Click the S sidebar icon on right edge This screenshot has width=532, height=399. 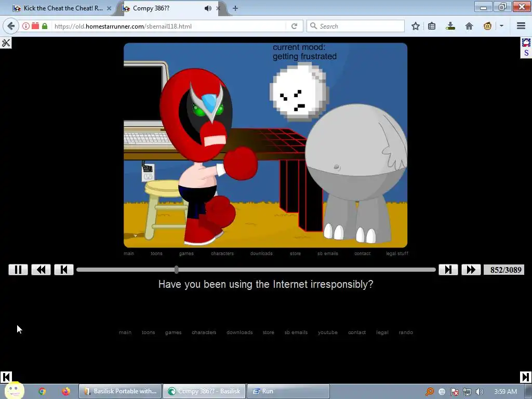point(526,53)
